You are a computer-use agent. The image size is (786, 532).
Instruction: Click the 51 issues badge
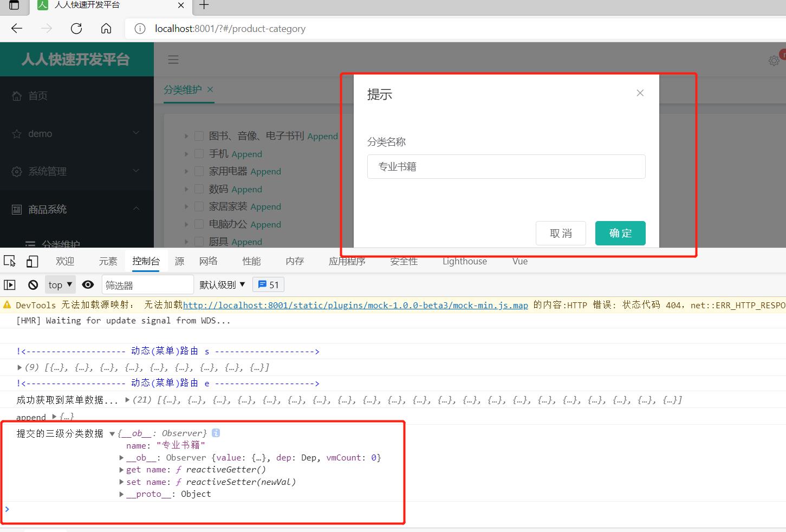(269, 284)
